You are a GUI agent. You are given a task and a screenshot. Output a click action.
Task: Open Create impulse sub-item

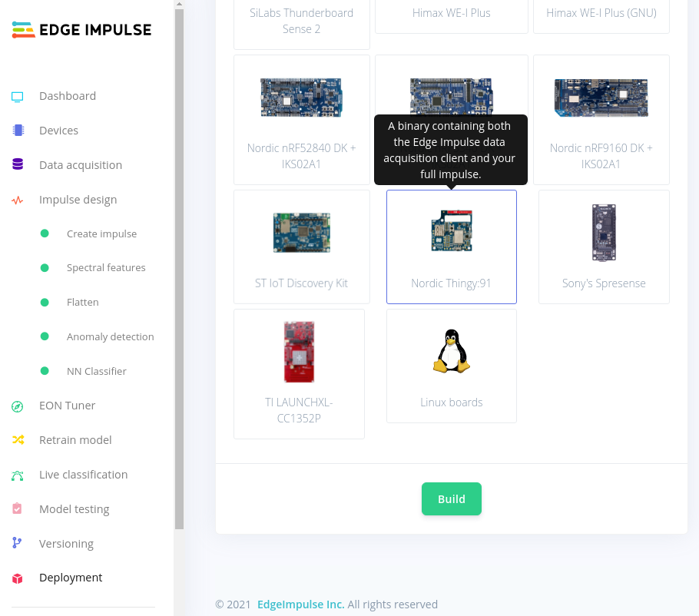[x=101, y=233]
